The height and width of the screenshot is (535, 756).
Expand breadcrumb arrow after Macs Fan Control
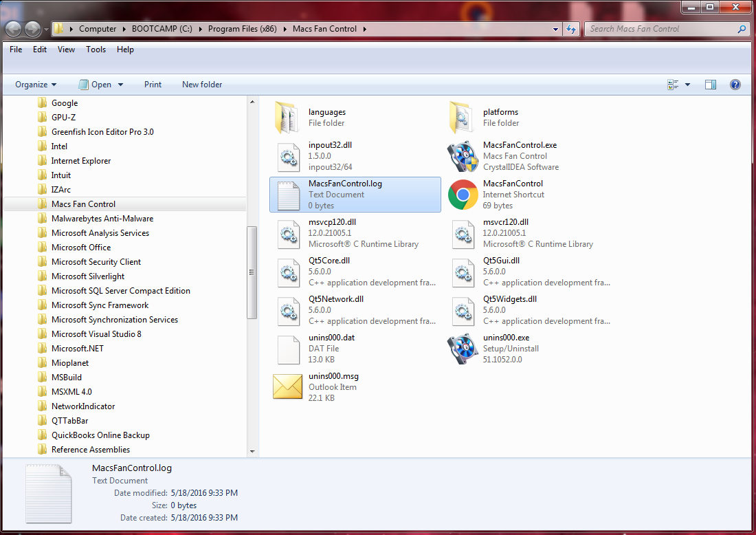tap(364, 29)
